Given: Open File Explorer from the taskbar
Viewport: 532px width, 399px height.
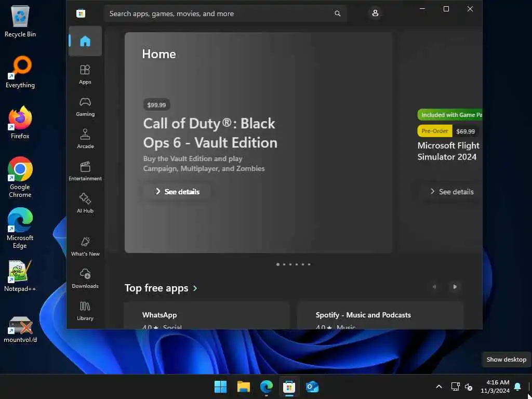Looking at the screenshot, I should pos(244,387).
